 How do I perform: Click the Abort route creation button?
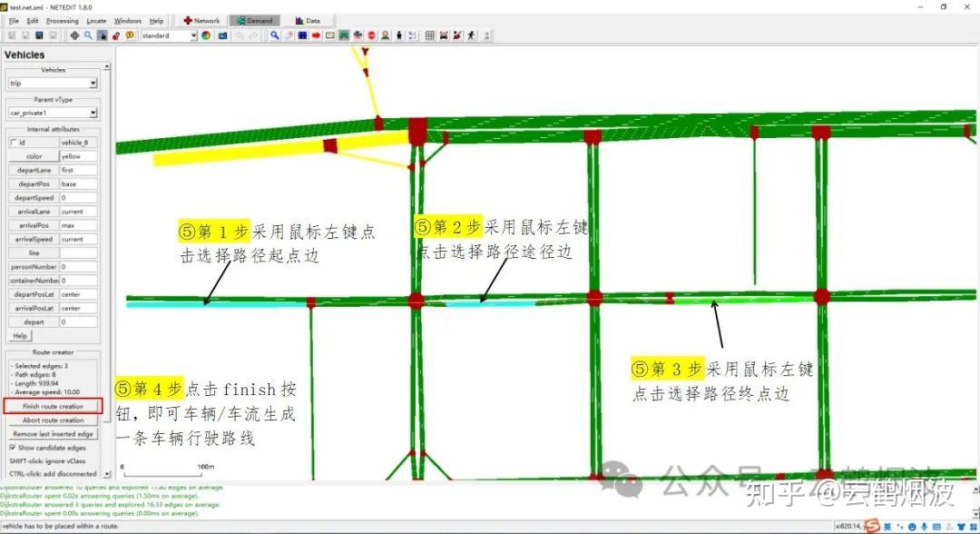pyautogui.click(x=54, y=419)
